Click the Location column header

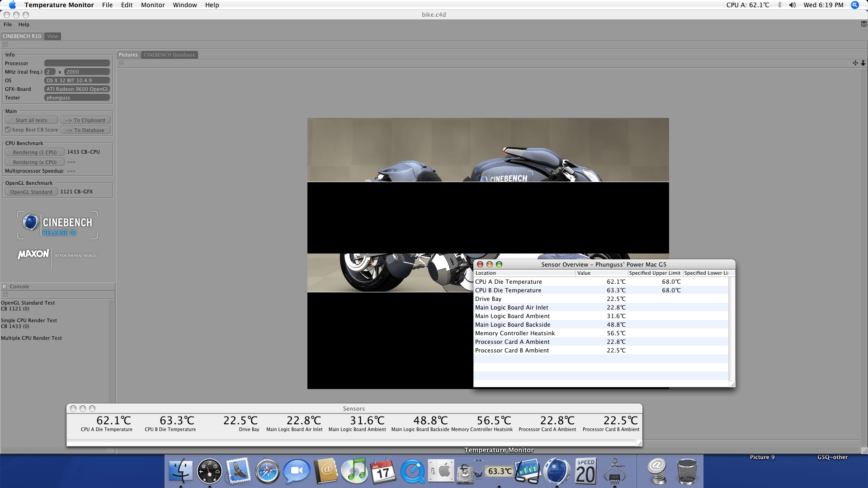pos(524,273)
